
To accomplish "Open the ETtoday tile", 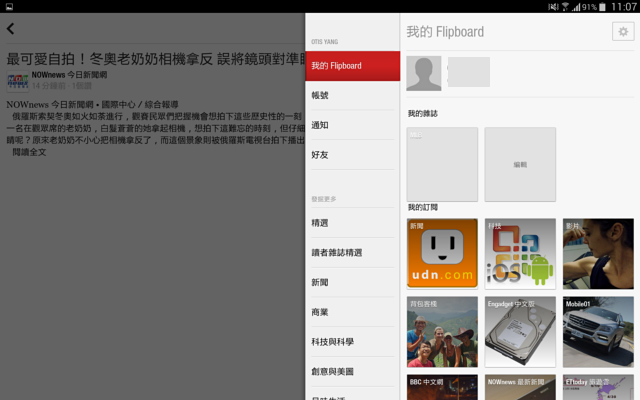I will click(598, 387).
